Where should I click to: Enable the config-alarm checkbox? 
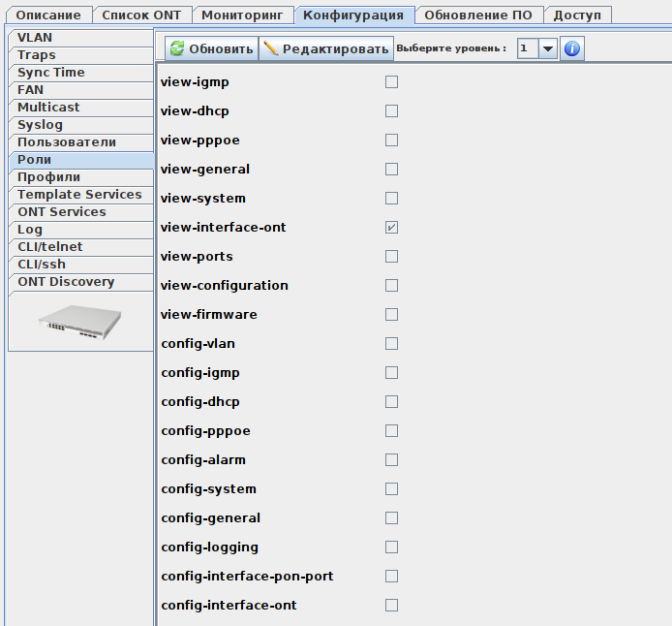click(x=391, y=460)
